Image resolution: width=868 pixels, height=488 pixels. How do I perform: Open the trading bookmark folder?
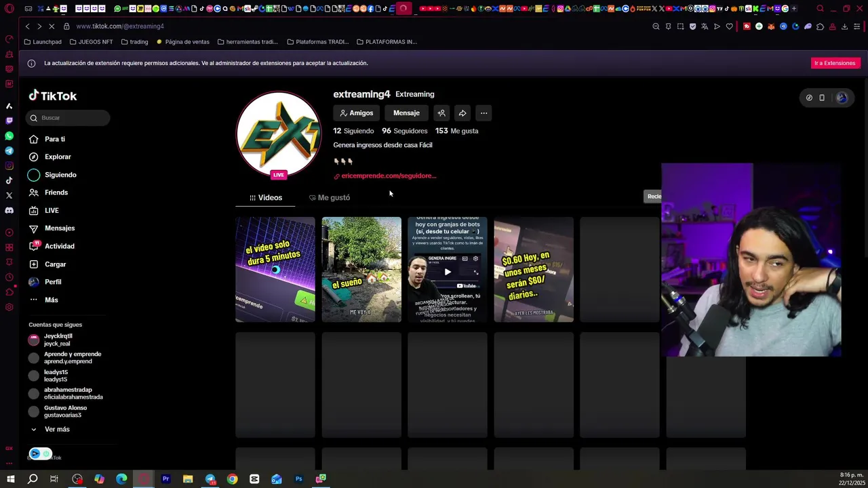(x=134, y=42)
